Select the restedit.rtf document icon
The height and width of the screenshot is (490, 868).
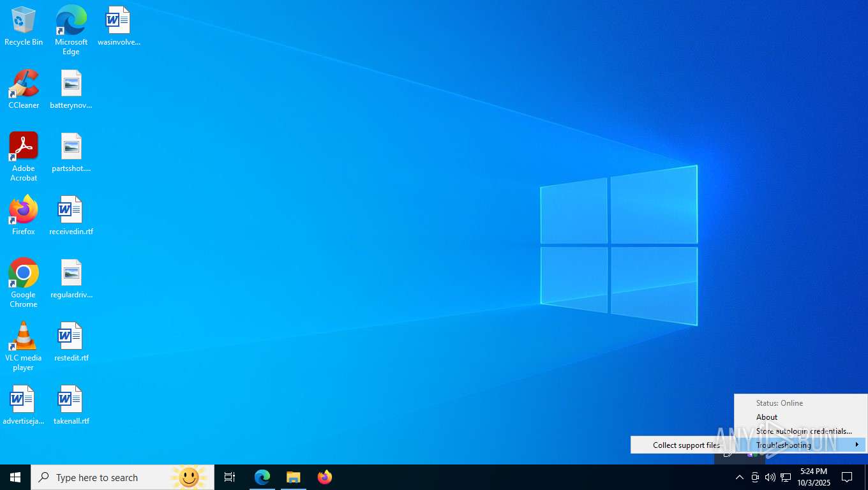coord(71,343)
